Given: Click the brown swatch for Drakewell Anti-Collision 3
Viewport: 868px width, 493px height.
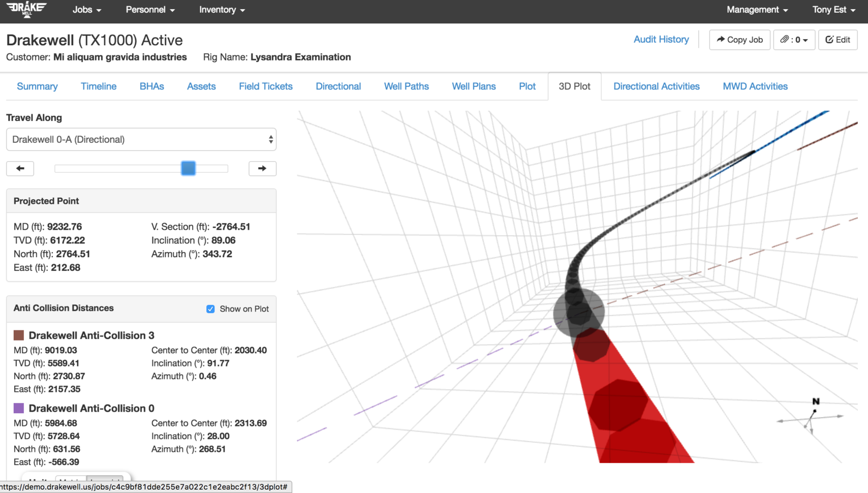Looking at the screenshot, I should 19,335.
